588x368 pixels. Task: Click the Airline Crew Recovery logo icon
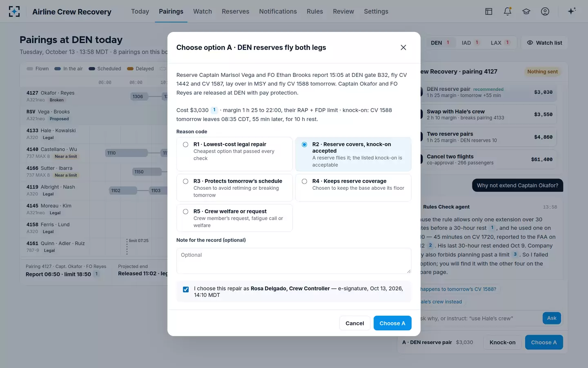pyautogui.click(x=14, y=11)
